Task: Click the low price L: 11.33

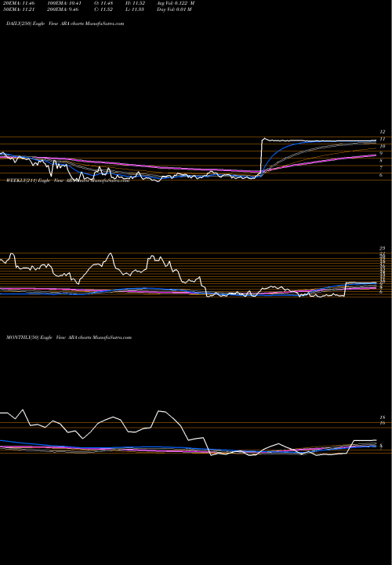Action: click(x=135, y=9)
